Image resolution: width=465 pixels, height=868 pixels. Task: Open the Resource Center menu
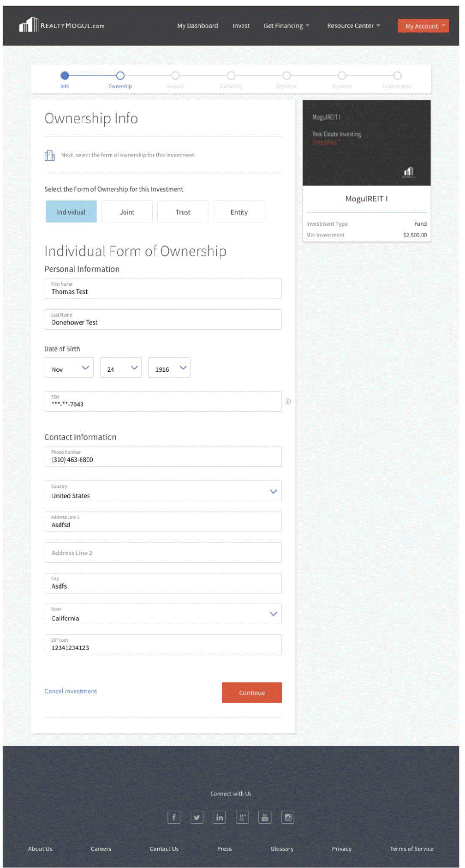353,26
